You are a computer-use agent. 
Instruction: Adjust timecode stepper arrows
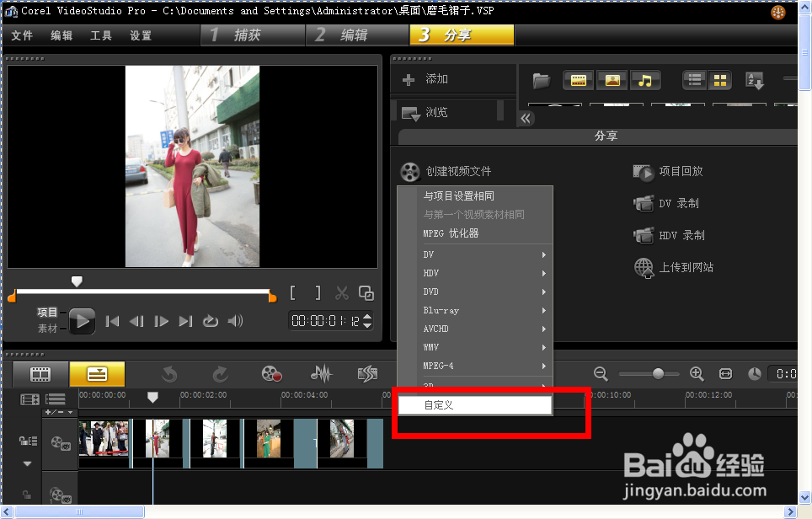click(367, 321)
